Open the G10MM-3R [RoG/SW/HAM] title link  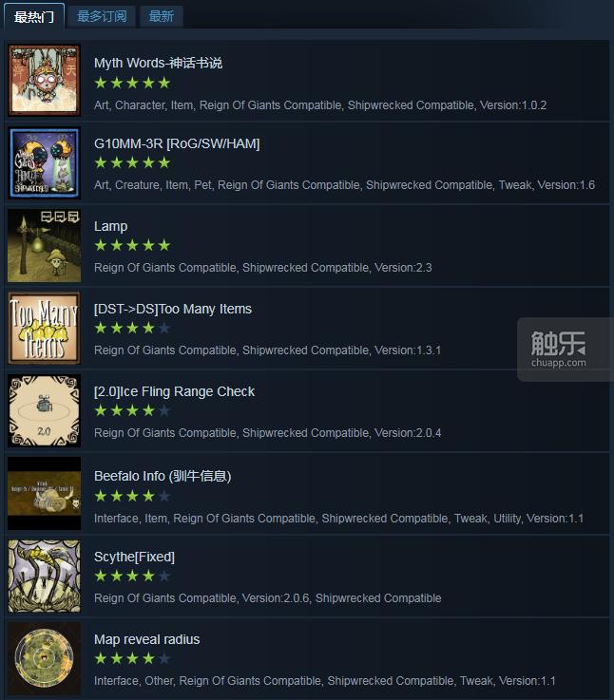[177, 143]
